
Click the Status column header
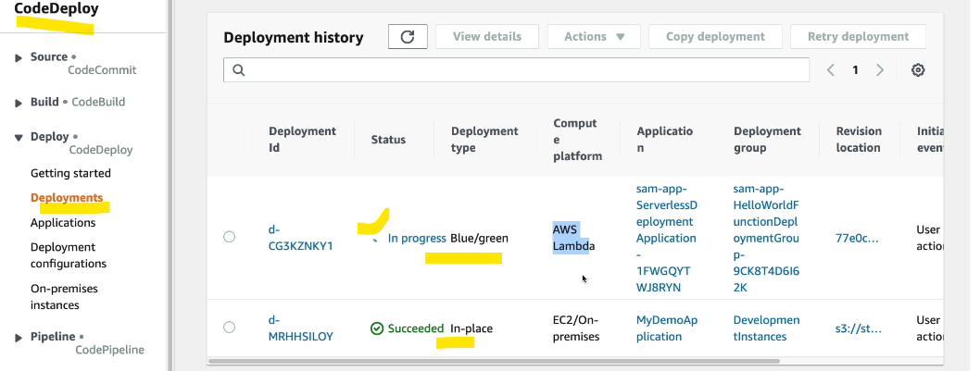(x=388, y=140)
